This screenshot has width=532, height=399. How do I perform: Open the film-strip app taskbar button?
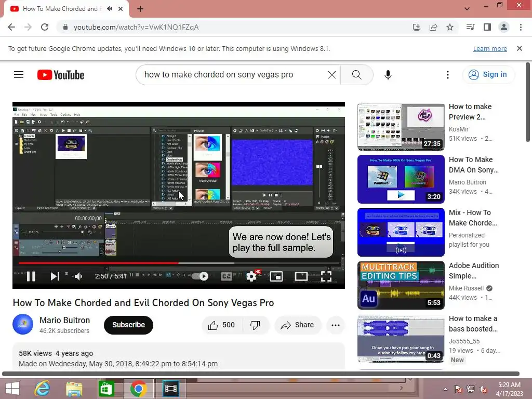170,389
